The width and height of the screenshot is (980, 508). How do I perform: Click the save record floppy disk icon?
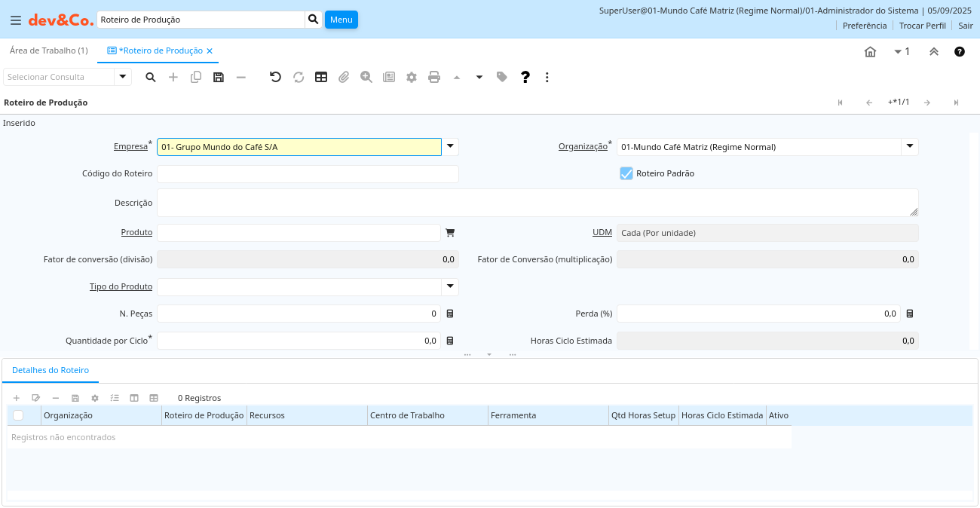click(219, 77)
